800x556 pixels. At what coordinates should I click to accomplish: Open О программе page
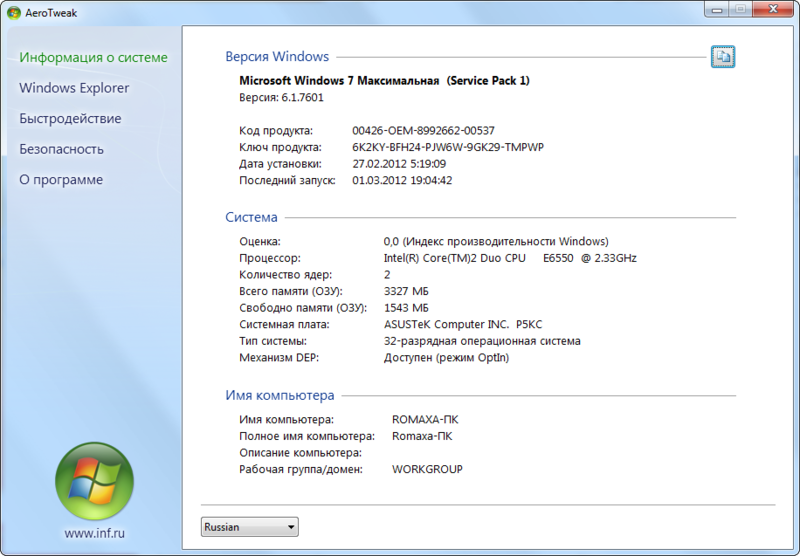tap(61, 180)
